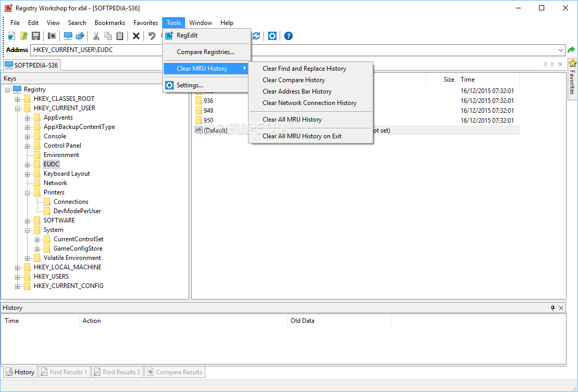The width and height of the screenshot is (578, 392).
Task: Click the connect network registry icon
Action: click(80, 36)
